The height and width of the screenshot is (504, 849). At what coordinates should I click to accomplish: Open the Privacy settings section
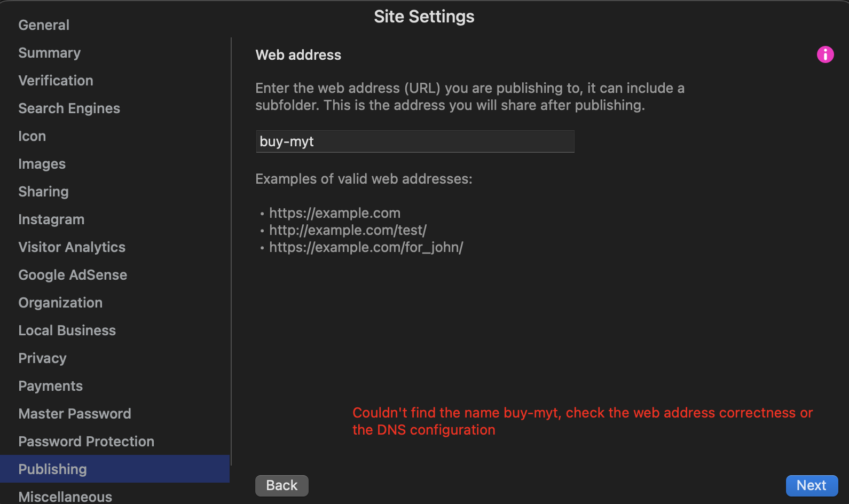42,358
